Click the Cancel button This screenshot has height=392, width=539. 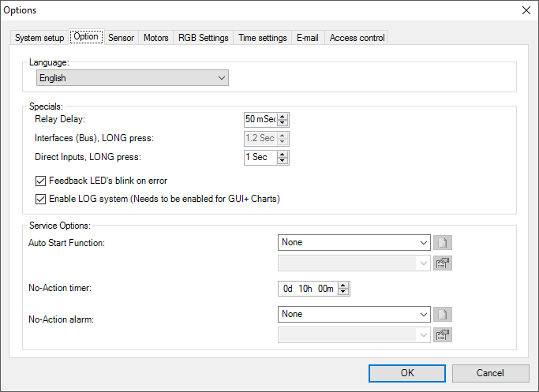pyautogui.click(x=489, y=373)
